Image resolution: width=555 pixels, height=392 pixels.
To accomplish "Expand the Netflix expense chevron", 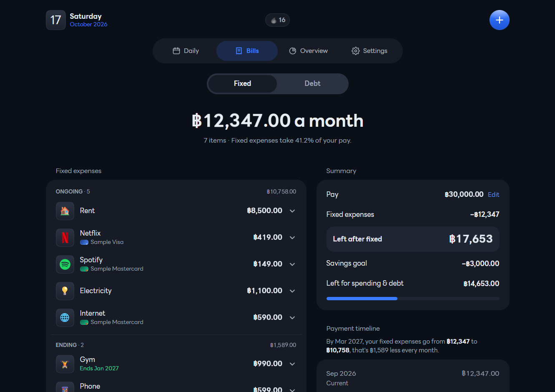I will (292, 238).
